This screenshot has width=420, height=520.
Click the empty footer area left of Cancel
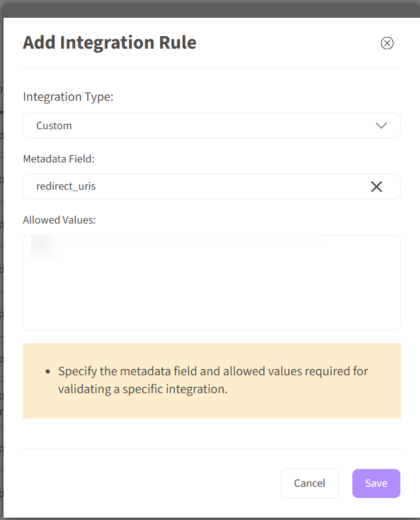pyautogui.click(x=148, y=483)
